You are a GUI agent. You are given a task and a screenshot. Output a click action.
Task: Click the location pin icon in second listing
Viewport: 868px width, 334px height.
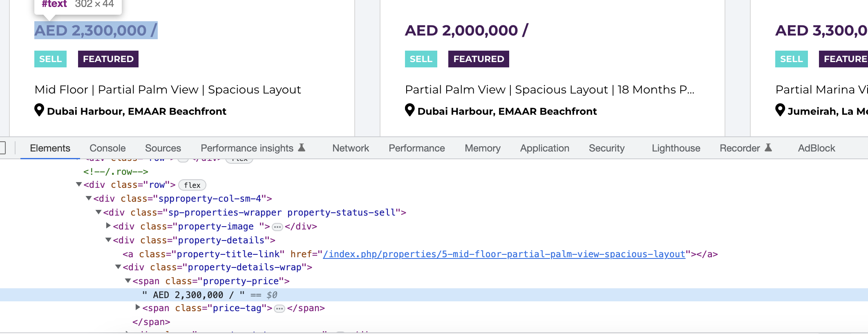pos(409,110)
